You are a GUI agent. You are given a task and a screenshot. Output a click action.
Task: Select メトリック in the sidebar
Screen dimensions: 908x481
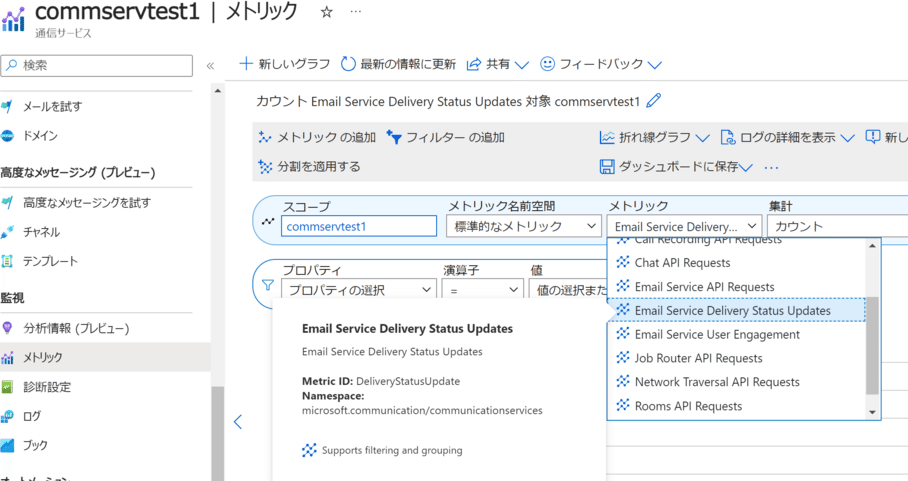[x=105, y=357]
